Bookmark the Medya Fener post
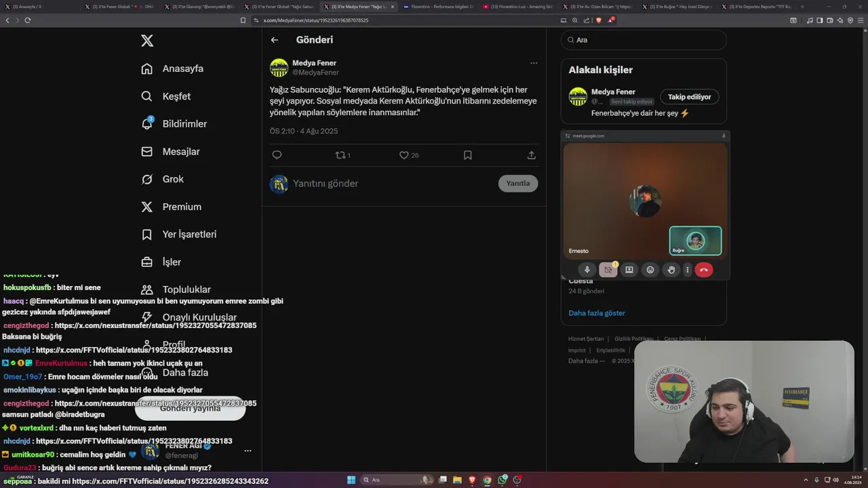868x488 pixels. coord(468,155)
